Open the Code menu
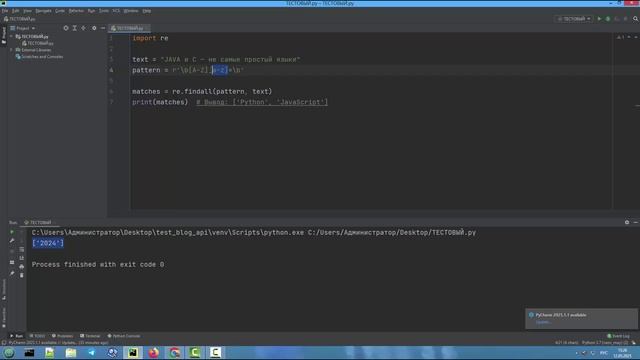 tap(60, 11)
